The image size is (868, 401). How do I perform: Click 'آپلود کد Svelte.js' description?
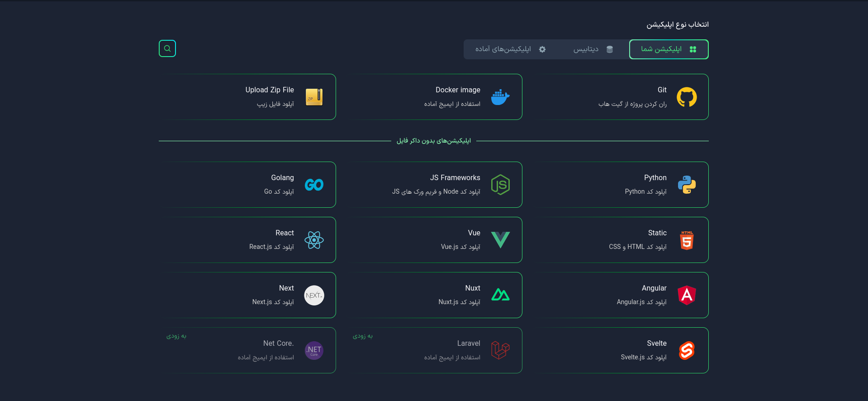[644, 358]
